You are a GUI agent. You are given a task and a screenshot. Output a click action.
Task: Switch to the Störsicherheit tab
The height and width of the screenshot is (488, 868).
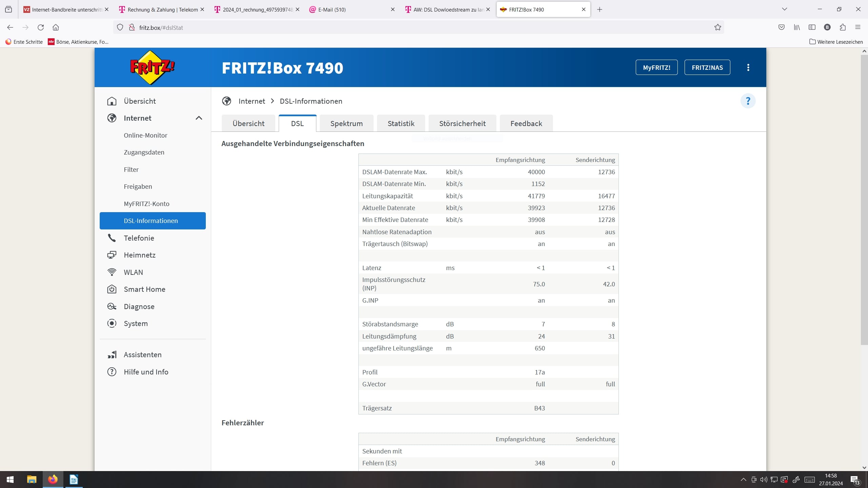click(462, 123)
